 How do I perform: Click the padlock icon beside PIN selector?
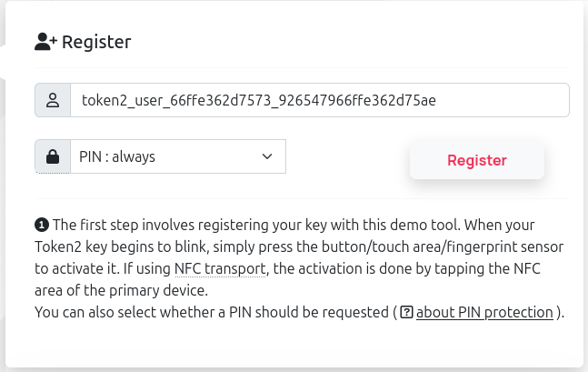(53, 156)
